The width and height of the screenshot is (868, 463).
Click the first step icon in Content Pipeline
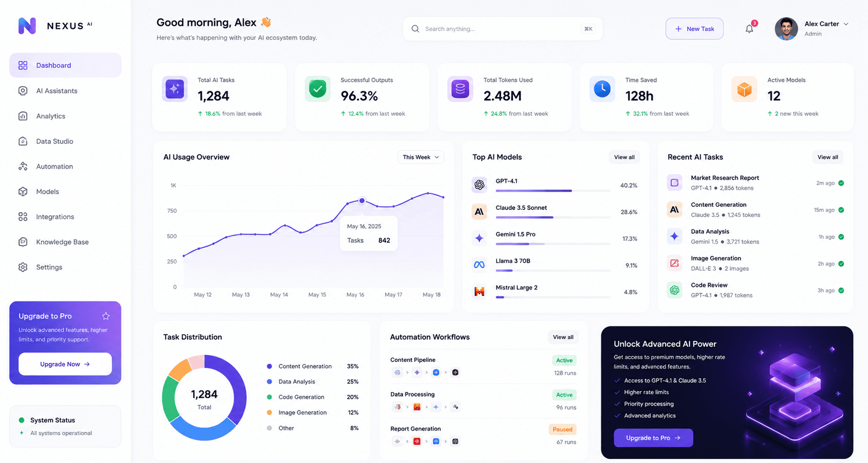(x=397, y=373)
